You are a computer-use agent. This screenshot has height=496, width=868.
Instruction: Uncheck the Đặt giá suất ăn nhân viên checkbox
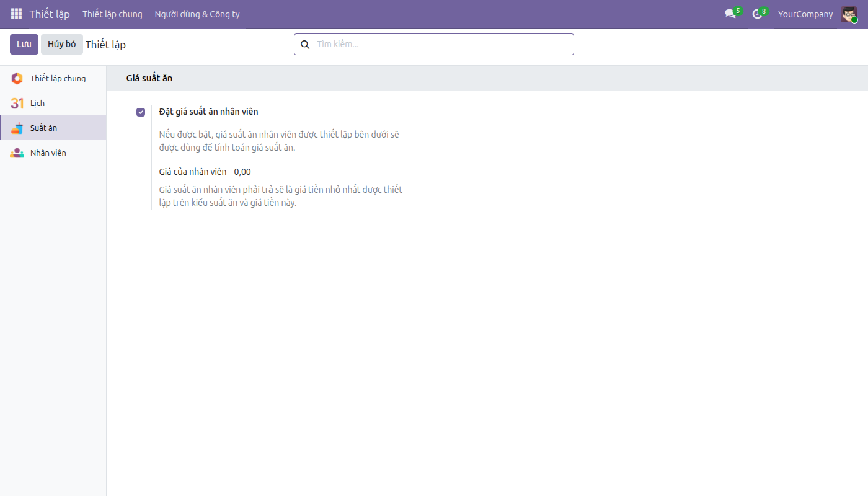[x=141, y=112]
